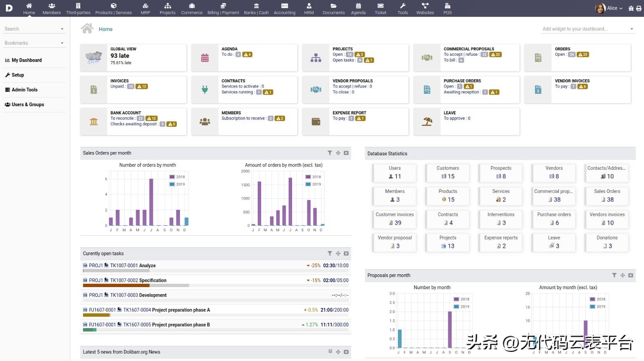Viewport: 644px width, 361px height.
Task: Open Banks | Cash module icon
Action: (256, 6)
